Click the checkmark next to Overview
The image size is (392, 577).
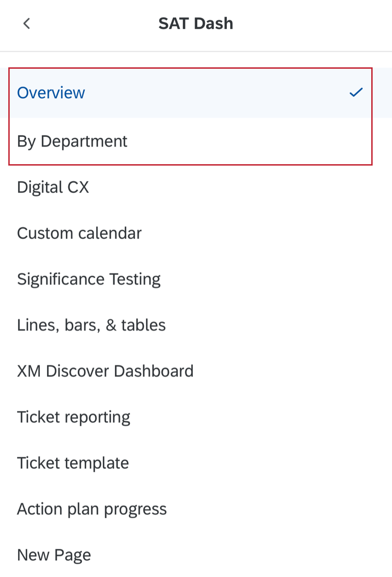(x=356, y=92)
